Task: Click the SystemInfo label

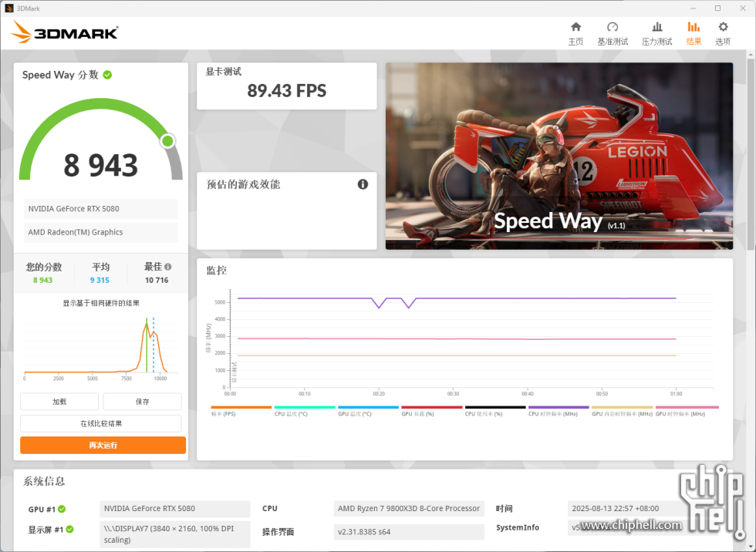Action: (x=518, y=527)
